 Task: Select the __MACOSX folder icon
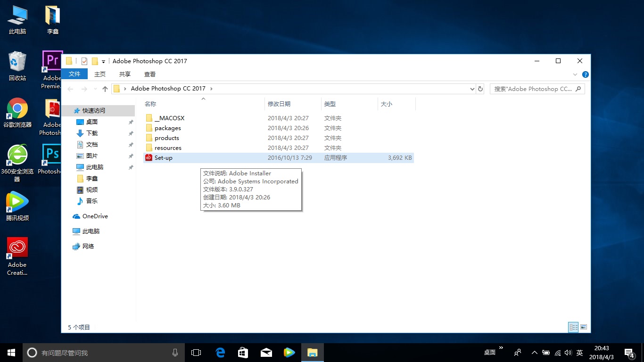pos(149,118)
